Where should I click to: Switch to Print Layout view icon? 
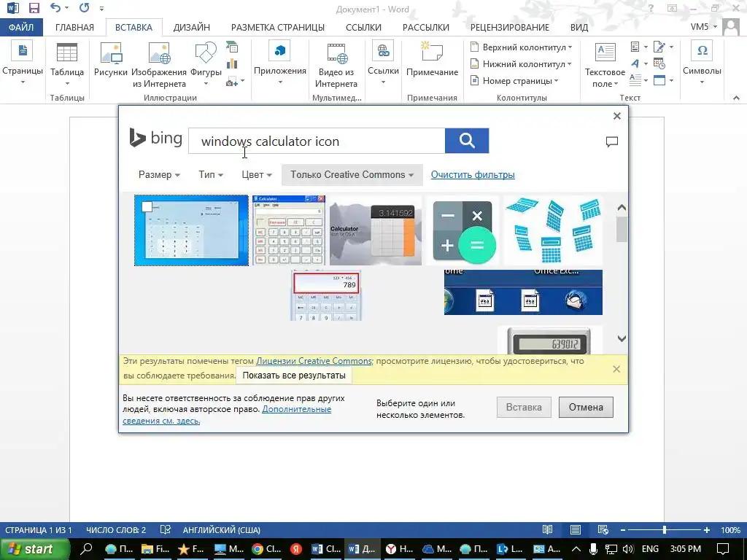coord(576,529)
